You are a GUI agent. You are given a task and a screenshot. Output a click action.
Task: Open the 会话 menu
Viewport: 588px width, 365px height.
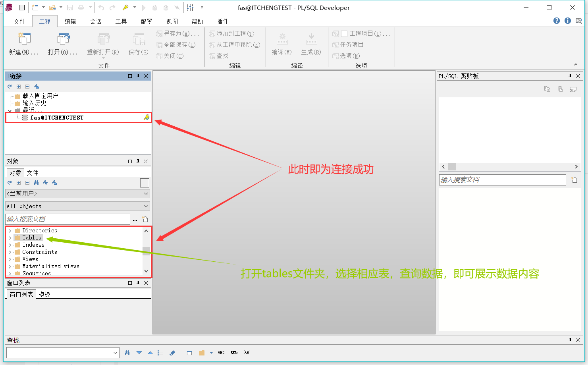point(95,21)
